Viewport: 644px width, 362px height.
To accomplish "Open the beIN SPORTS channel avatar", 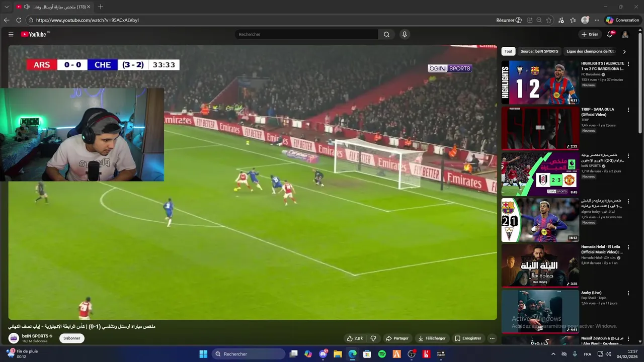I will point(14,338).
